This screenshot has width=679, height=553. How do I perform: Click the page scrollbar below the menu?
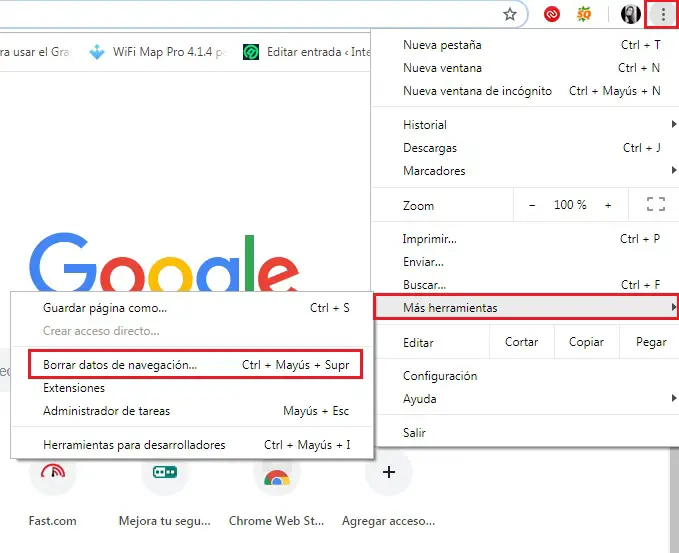pos(674,500)
